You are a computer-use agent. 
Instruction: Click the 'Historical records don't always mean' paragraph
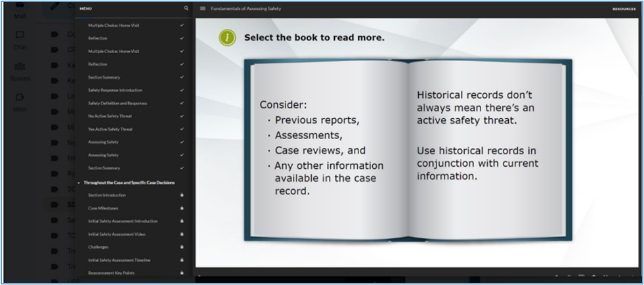click(x=475, y=108)
